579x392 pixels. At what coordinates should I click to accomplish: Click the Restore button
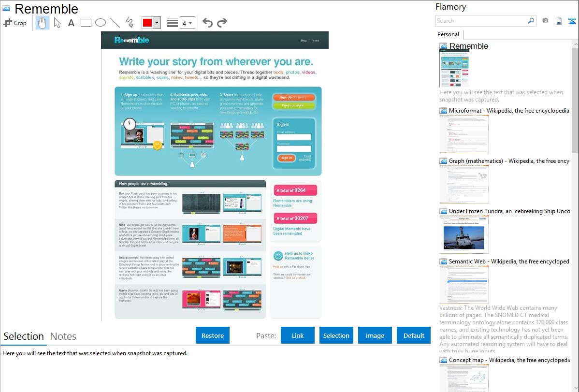tap(213, 335)
